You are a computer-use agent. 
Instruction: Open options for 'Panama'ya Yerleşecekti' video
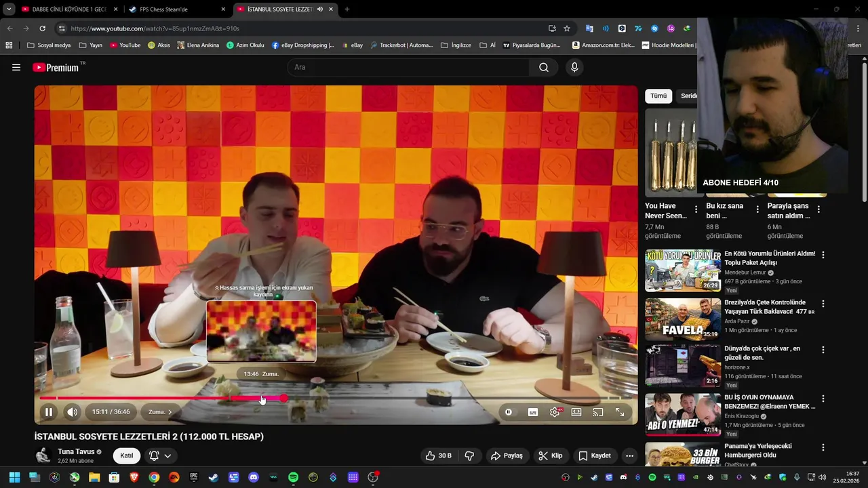823,447
